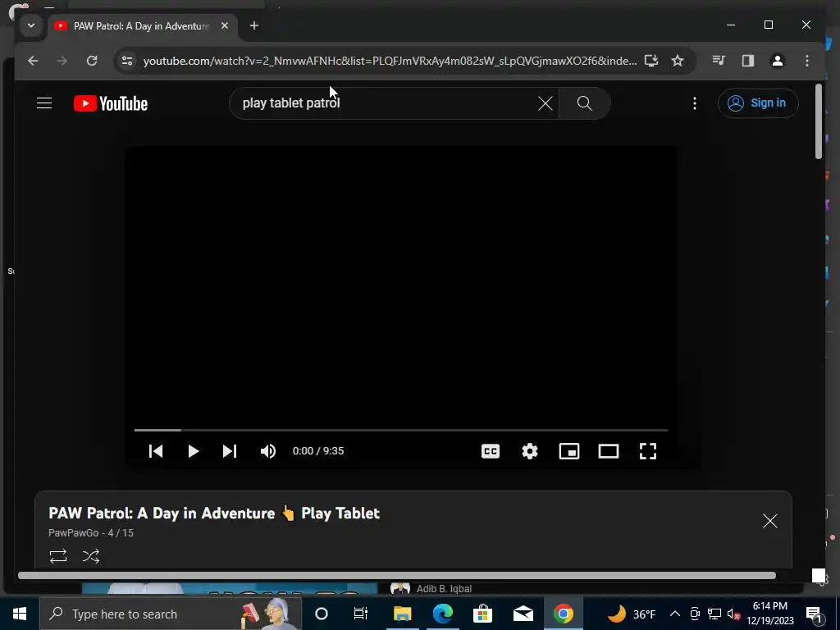The image size is (840, 630).
Task: Select the Chrome taskbar icon
Action: click(x=563, y=614)
